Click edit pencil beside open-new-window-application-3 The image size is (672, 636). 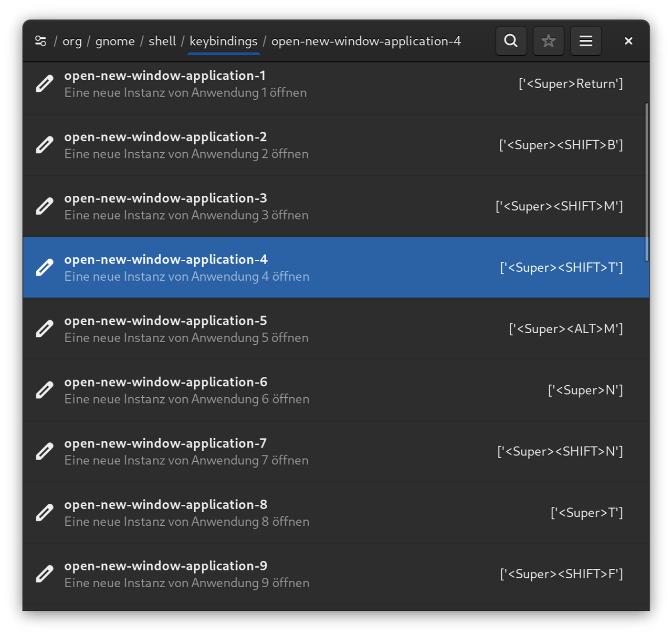(x=45, y=206)
